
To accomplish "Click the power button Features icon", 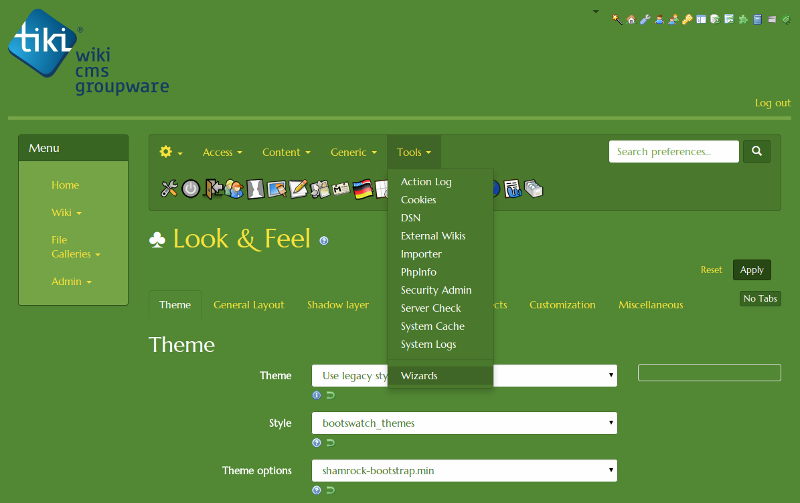I will pos(190,187).
